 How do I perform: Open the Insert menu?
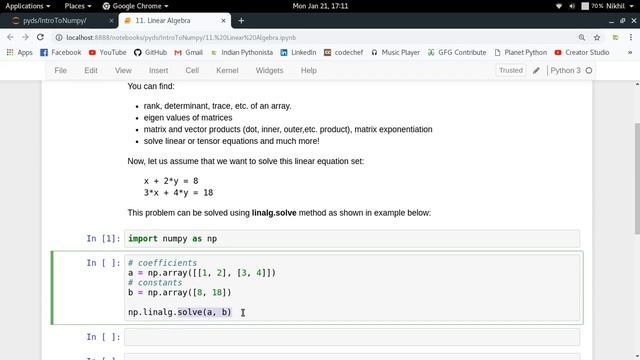158,70
